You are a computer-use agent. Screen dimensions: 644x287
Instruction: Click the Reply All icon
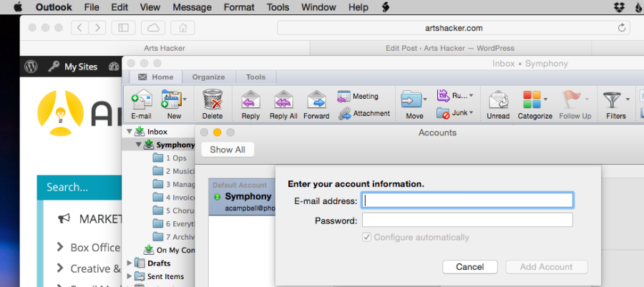pos(283,99)
